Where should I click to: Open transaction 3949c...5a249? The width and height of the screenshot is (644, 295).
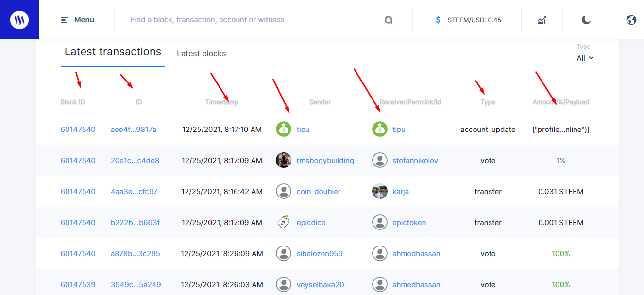(x=136, y=285)
